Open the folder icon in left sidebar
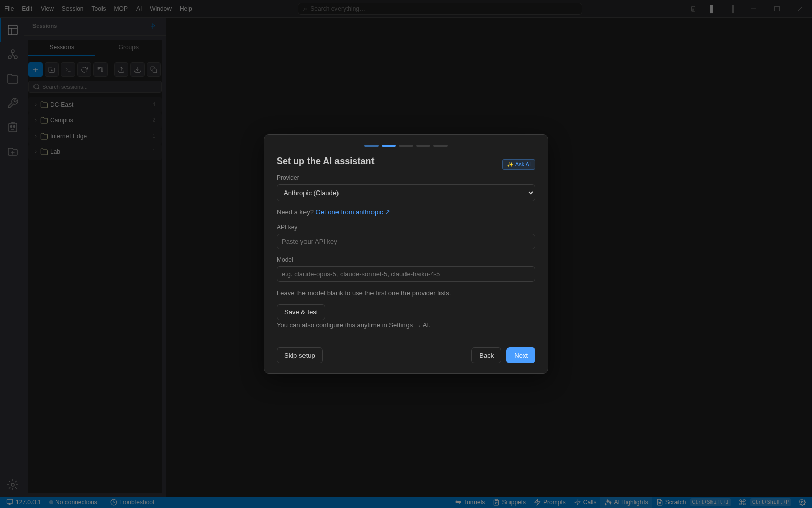Screen dimensions: 812x508 pyautogui.click(x=13, y=79)
